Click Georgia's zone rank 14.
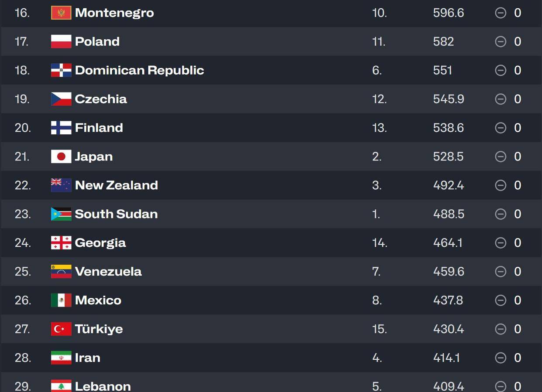Image resolution: width=542 pixels, height=392 pixels. tap(380, 243)
